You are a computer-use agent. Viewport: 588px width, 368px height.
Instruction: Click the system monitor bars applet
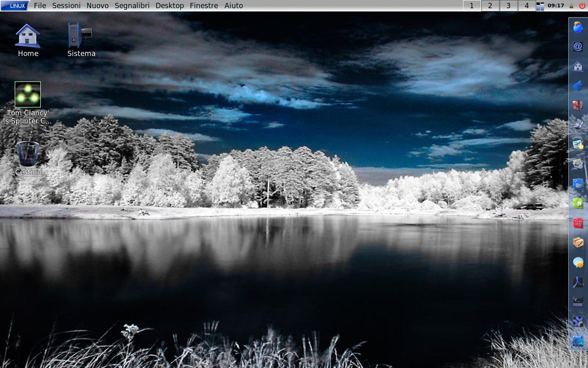pos(540,6)
